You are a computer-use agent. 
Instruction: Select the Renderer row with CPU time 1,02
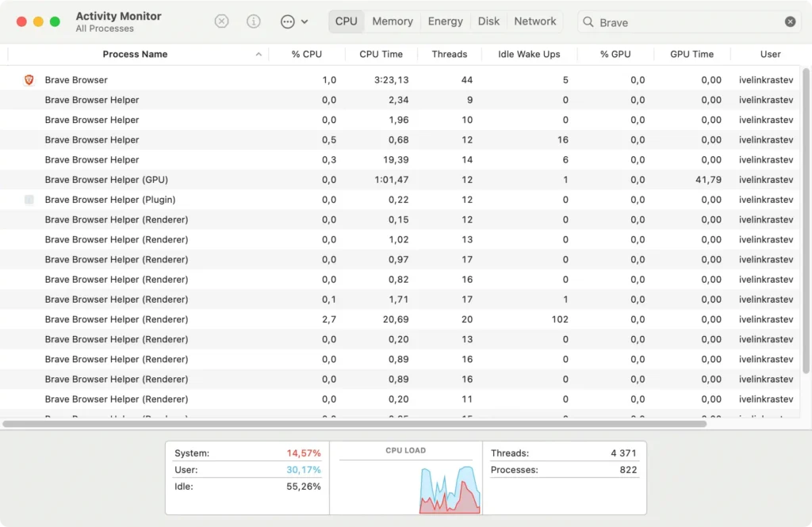coord(400,239)
